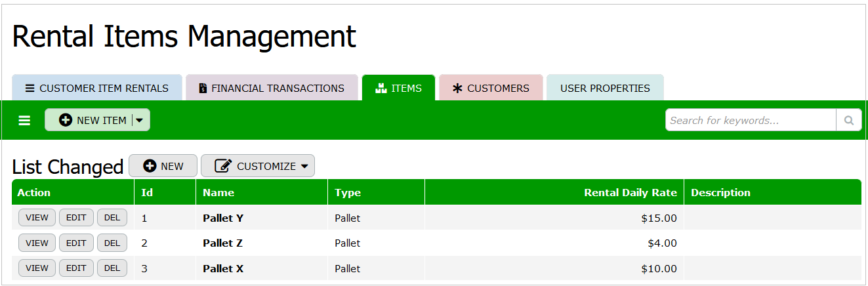Delete the Pallet Y row
Viewport: 868px width, 286px height.
pyautogui.click(x=112, y=218)
